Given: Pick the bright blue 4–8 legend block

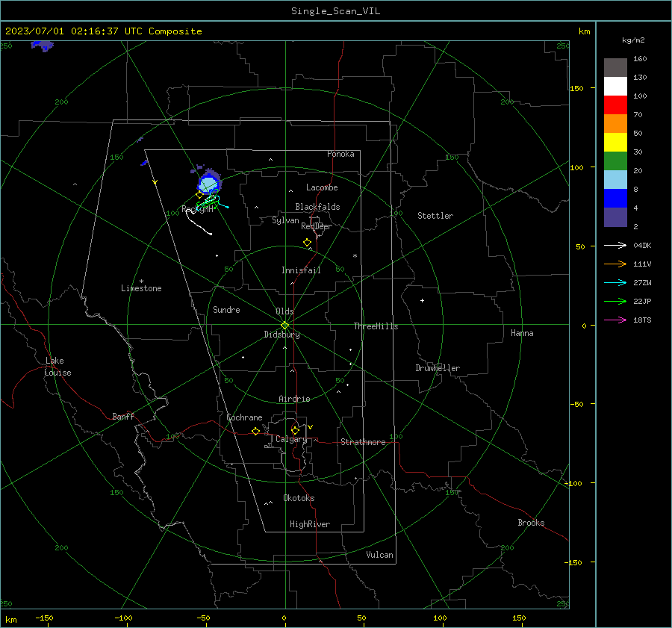Looking at the screenshot, I should pos(615,199).
